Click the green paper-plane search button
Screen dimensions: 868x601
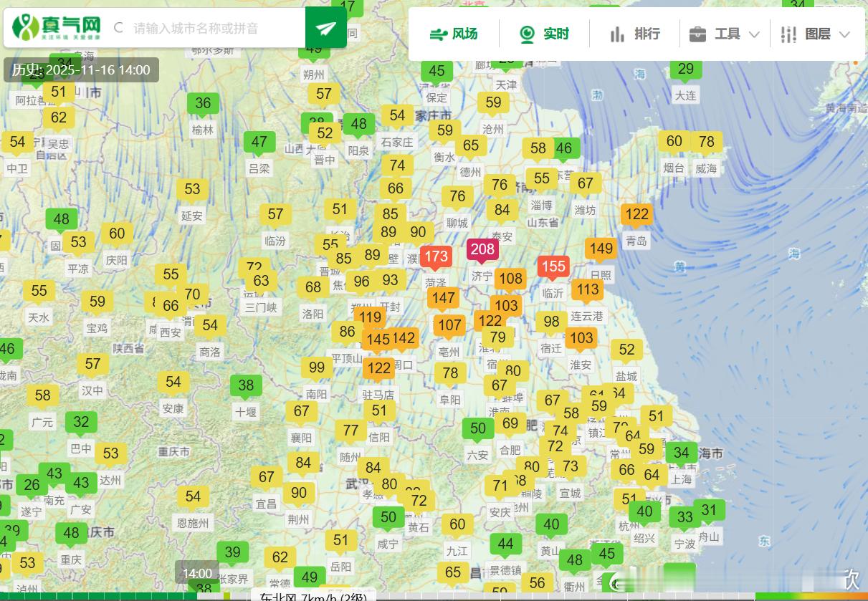click(x=326, y=28)
